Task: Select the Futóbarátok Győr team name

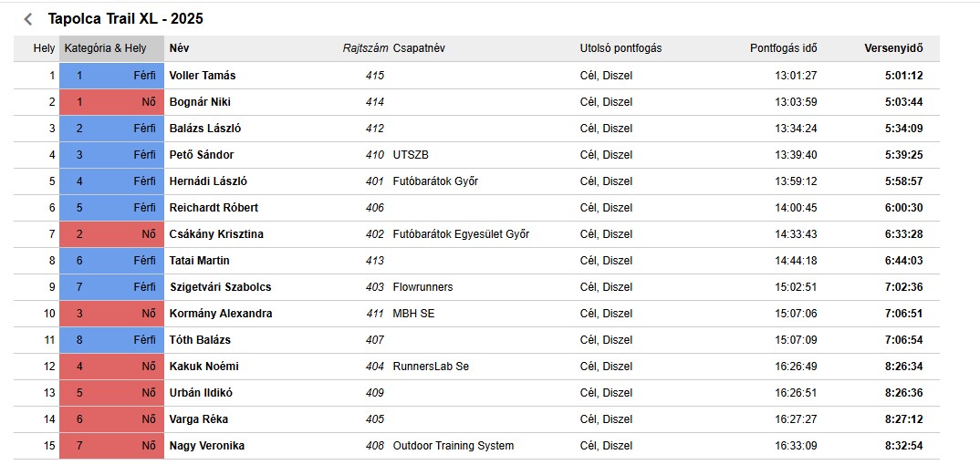Action: [435, 181]
